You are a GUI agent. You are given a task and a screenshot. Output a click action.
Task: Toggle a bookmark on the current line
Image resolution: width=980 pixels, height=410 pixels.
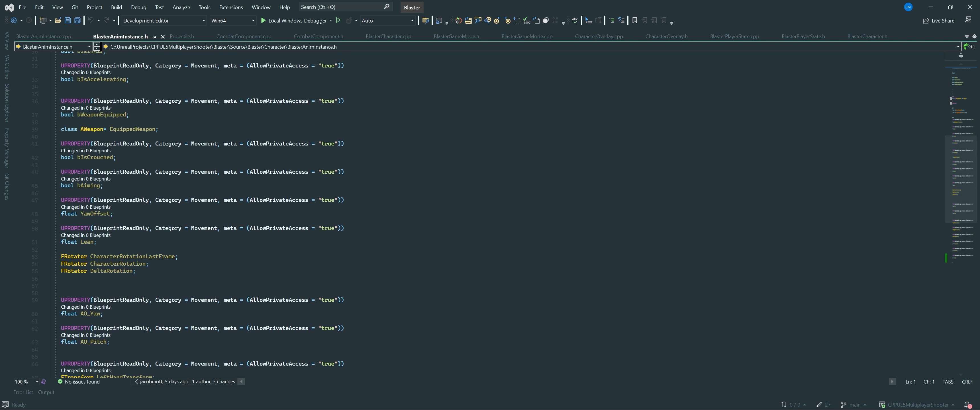point(634,20)
